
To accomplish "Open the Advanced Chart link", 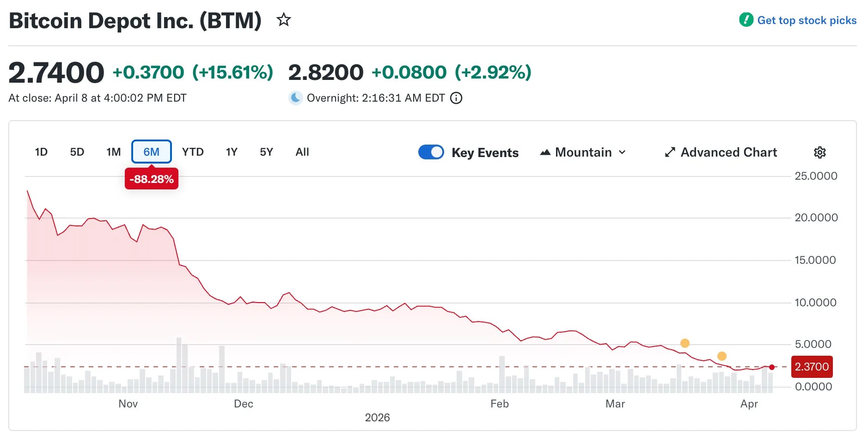I will point(728,152).
